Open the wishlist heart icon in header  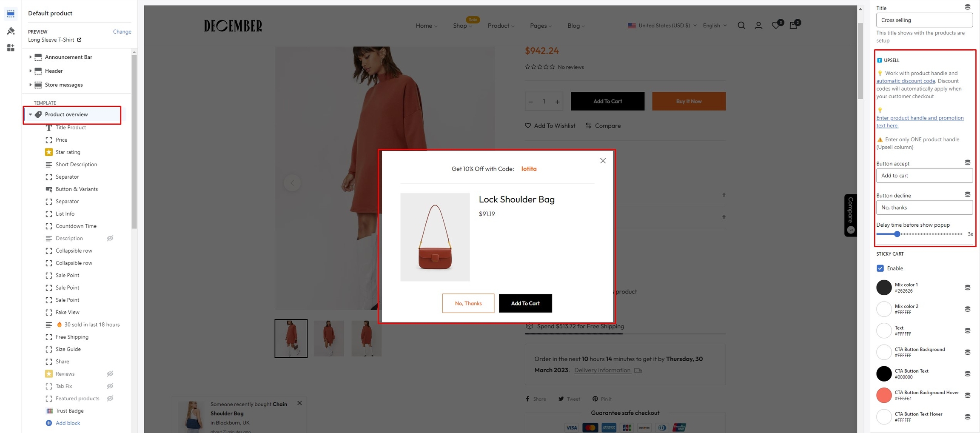tap(776, 26)
